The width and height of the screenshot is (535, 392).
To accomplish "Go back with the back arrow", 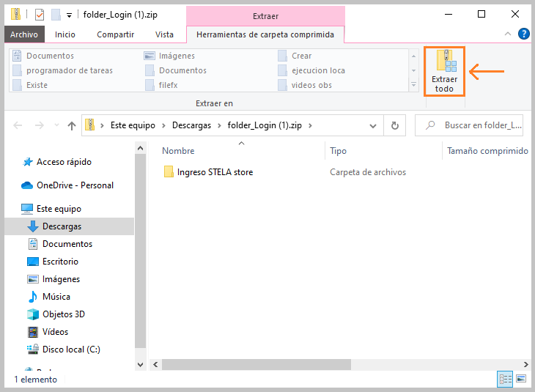I will (x=18, y=125).
